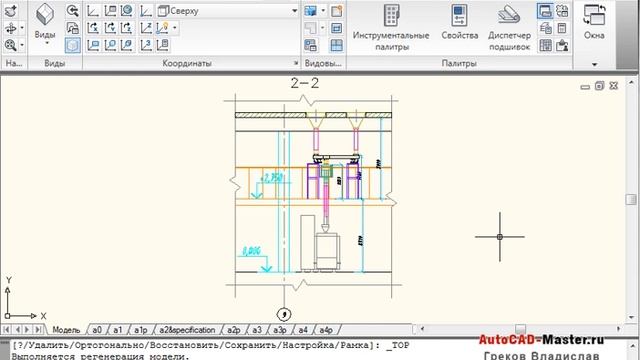Open the Named UCS dialog icon
Screen dimensions: 640x360
click(x=110, y=11)
